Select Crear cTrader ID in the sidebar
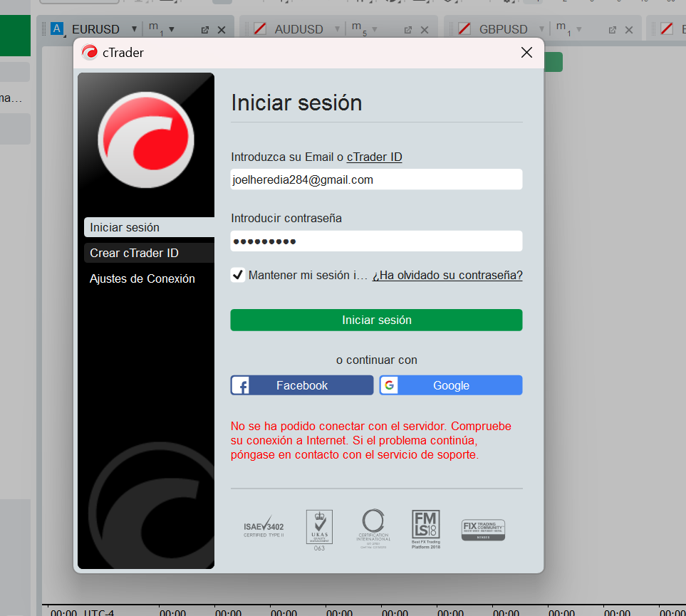 (149, 253)
